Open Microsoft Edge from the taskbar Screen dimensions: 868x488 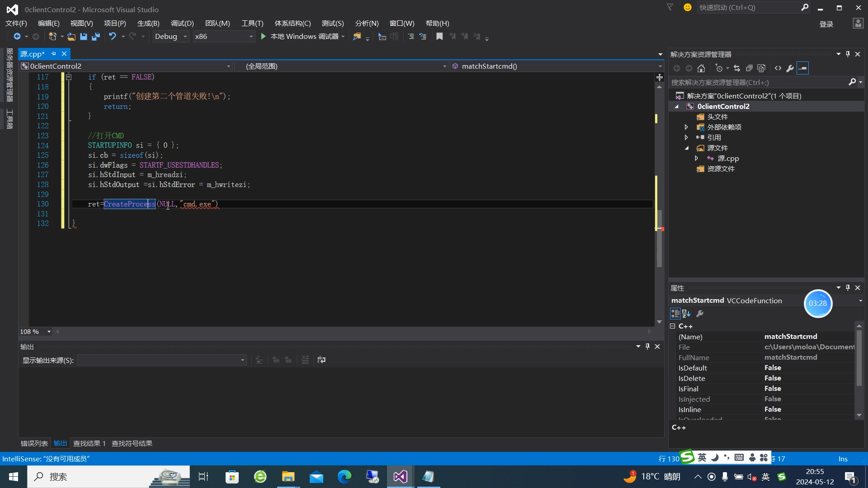click(344, 477)
